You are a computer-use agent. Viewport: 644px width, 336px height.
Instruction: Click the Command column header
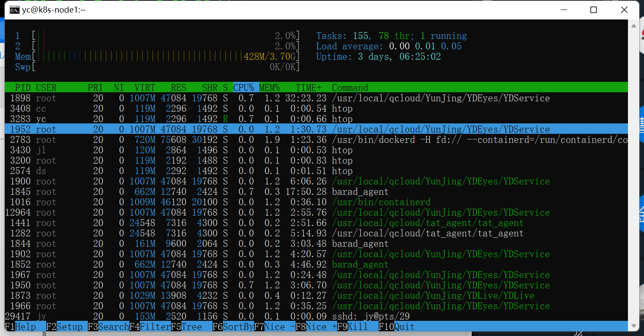350,87
